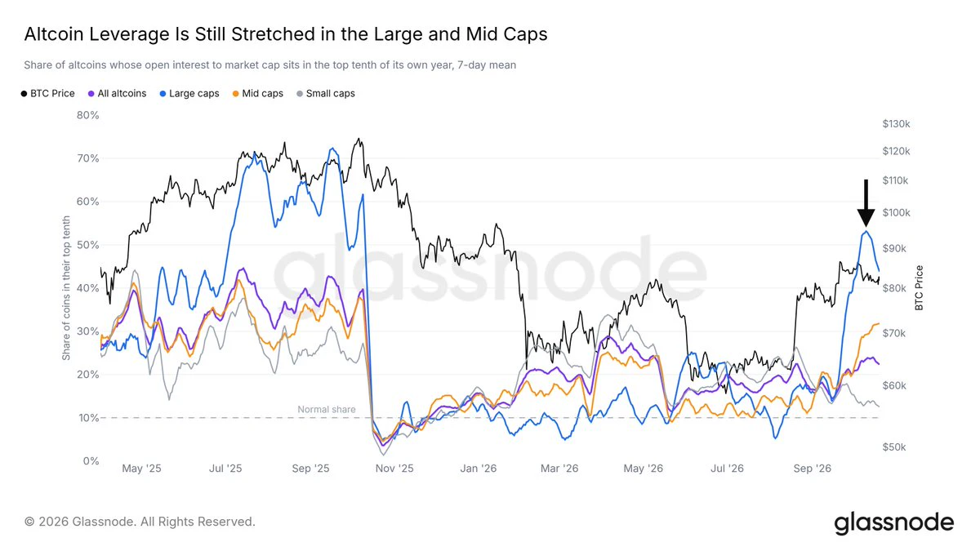Click the Small caps legend label

[x=330, y=93]
